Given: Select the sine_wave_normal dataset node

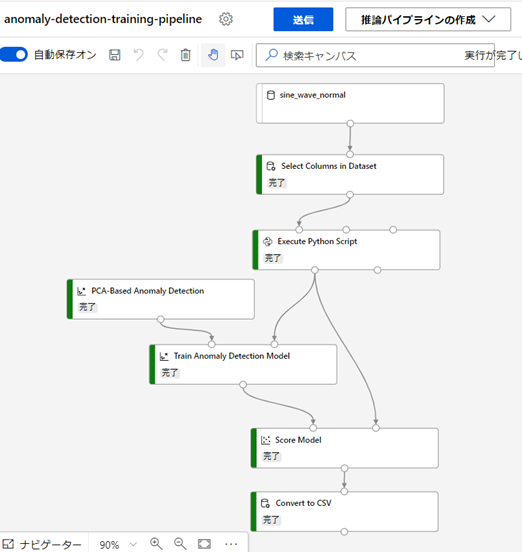Looking at the screenshot, I should coord(350,104).
